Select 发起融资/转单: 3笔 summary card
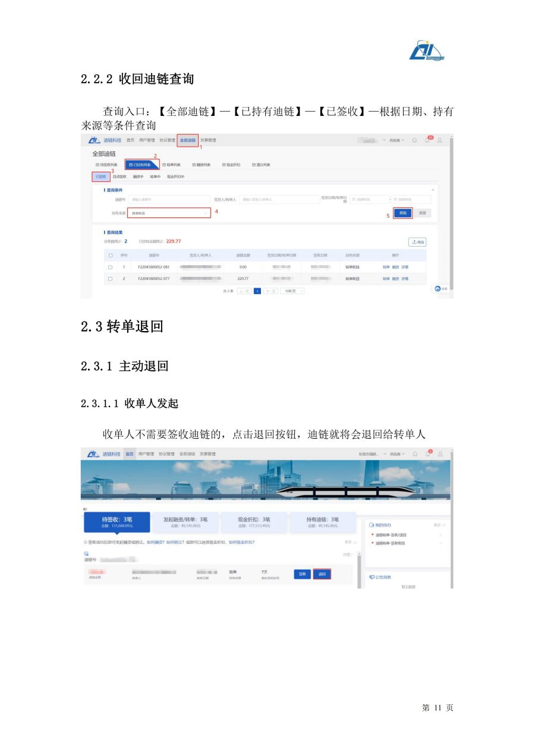The image size is (535, 756). [185, 522]
